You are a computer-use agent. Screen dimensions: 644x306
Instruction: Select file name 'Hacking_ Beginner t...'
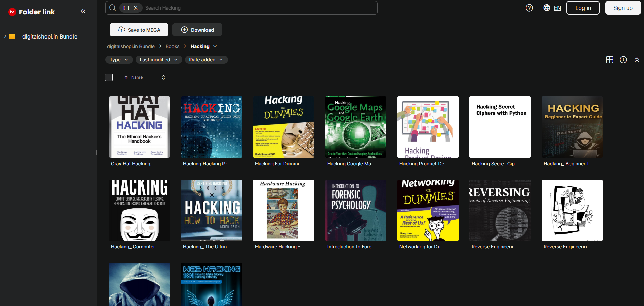568,164
